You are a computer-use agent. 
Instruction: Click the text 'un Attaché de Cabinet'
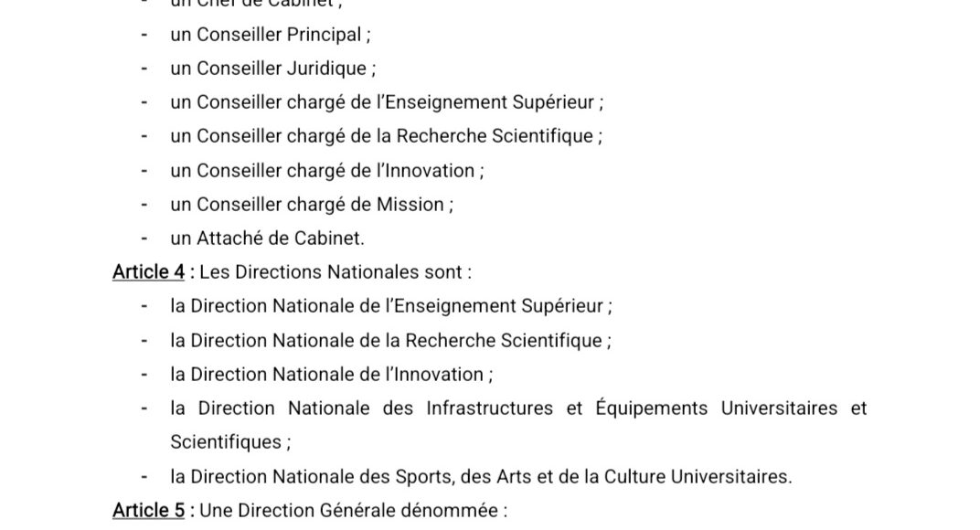click(267, 238)
